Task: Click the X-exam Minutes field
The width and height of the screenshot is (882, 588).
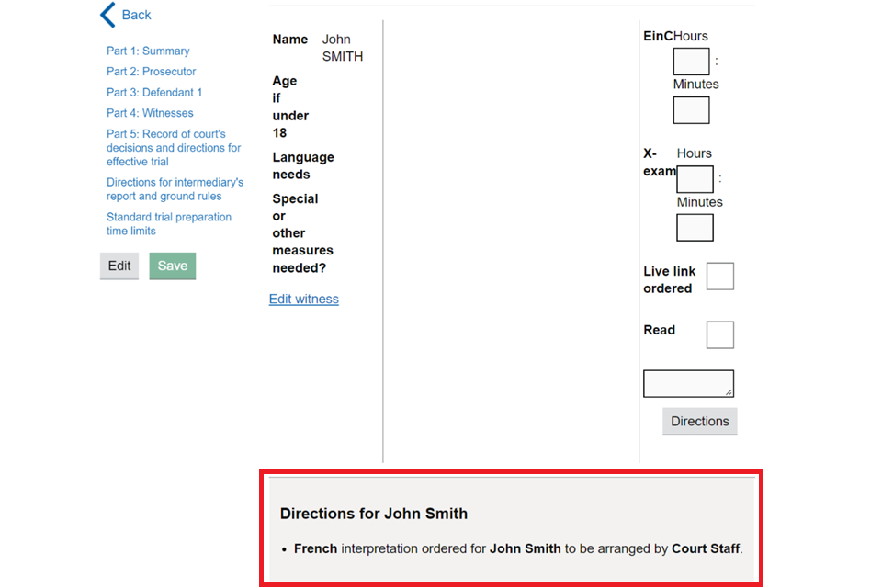Action: coord(695,228)
